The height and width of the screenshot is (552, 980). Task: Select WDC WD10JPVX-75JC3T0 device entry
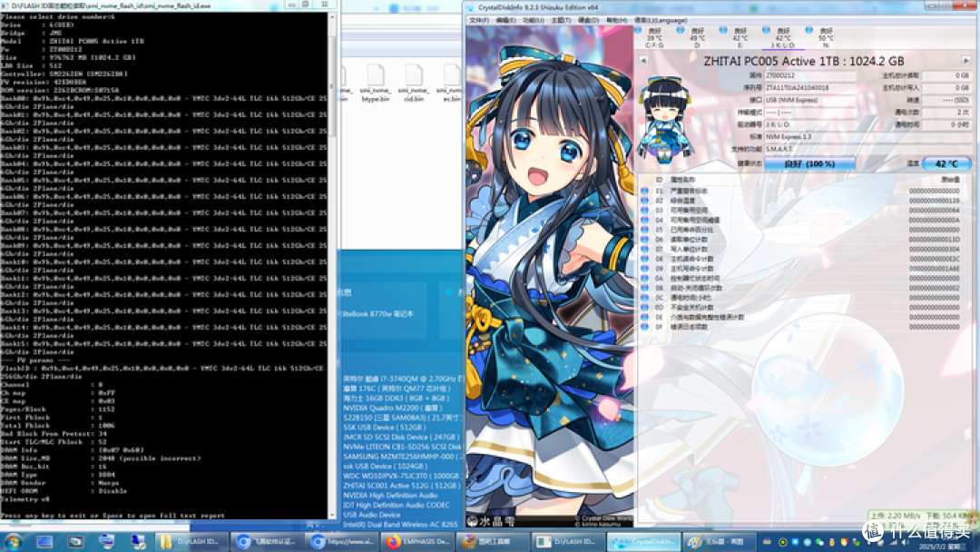[401, 476]
